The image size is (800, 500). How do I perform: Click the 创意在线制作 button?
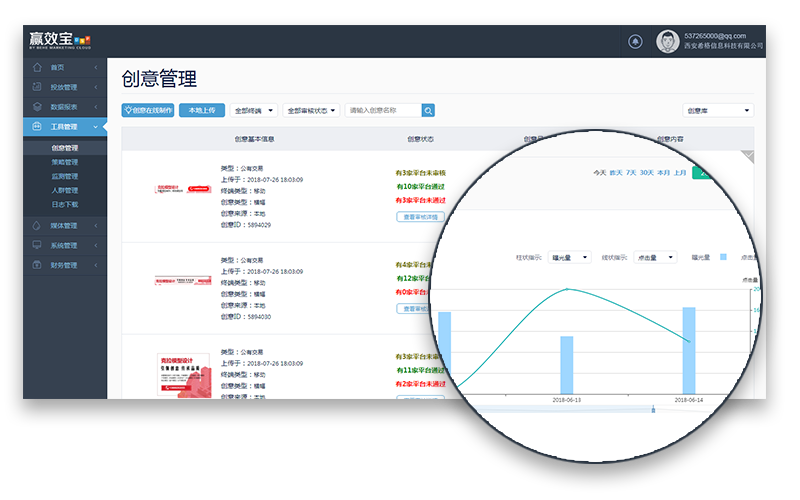(148, 111)
